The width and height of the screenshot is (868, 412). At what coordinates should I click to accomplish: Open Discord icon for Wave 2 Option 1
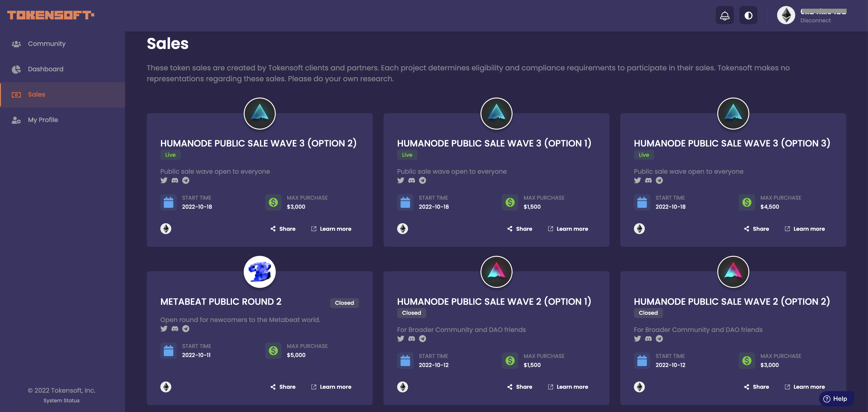[x=412, y=339]
